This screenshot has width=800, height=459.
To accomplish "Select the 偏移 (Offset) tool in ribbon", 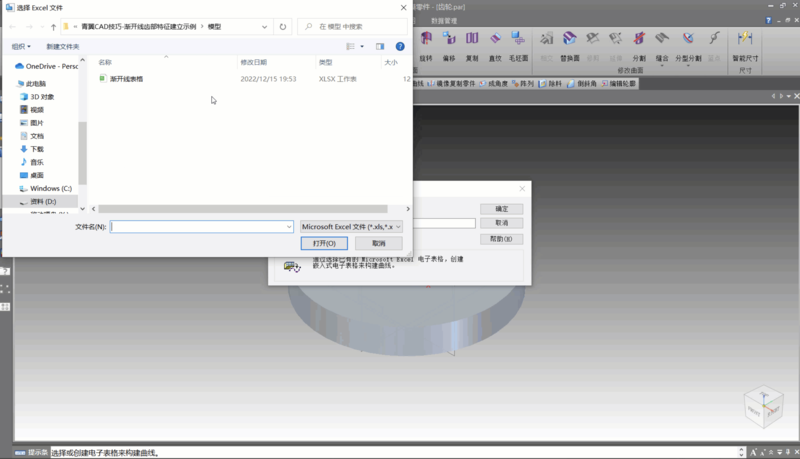I will (449, 42).
